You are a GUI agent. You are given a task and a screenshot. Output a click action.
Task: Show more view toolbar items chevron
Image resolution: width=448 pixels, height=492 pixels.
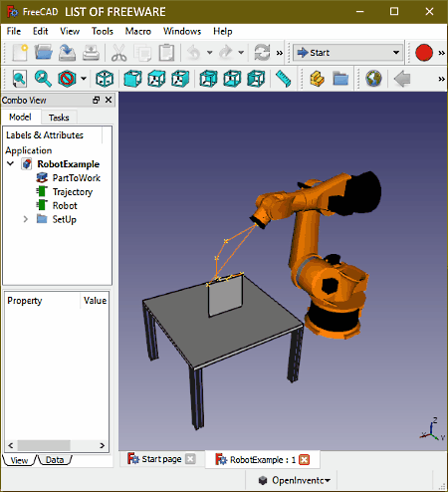[x=441, y=79]
